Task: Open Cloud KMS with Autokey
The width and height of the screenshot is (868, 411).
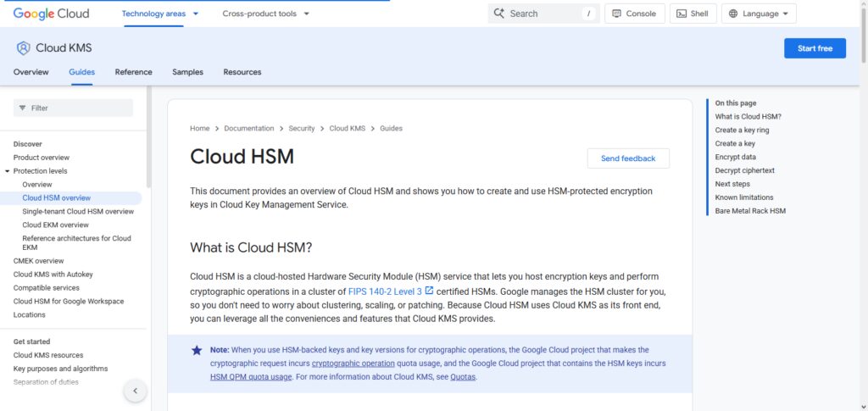Action: pyautogui.click(x=53, y=275)
